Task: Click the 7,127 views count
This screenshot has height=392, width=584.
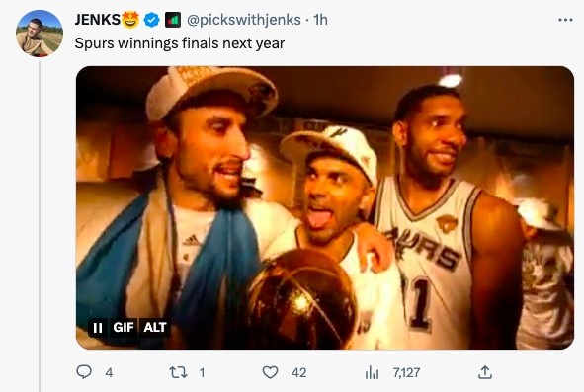Action: 406,372
